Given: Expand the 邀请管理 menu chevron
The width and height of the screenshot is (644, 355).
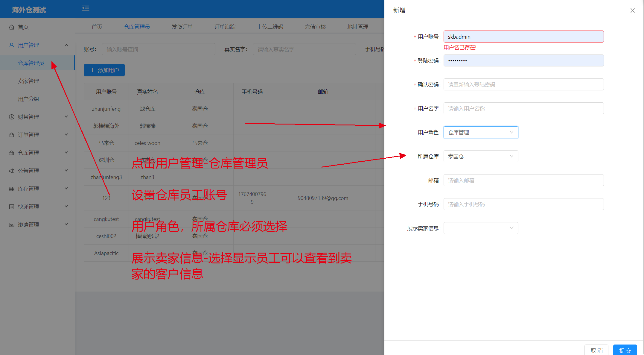Looking at the screenshot, I should pyautogui.click(x=66, y=224).
